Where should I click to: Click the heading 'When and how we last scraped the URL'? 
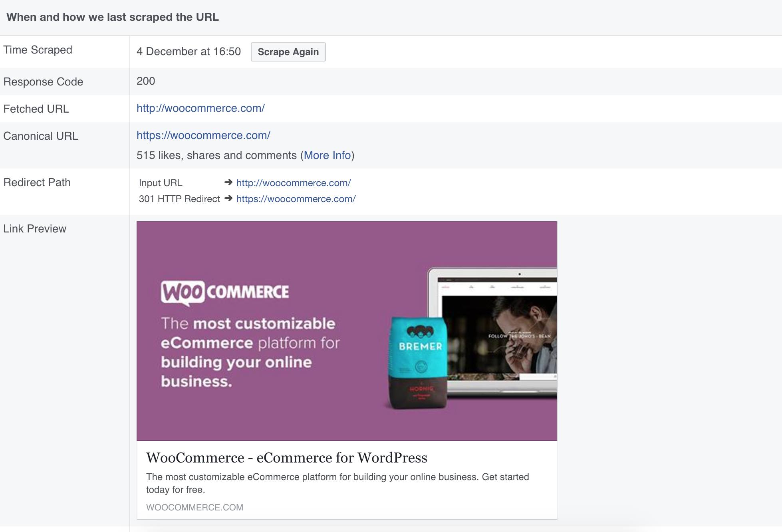[113, 17]
